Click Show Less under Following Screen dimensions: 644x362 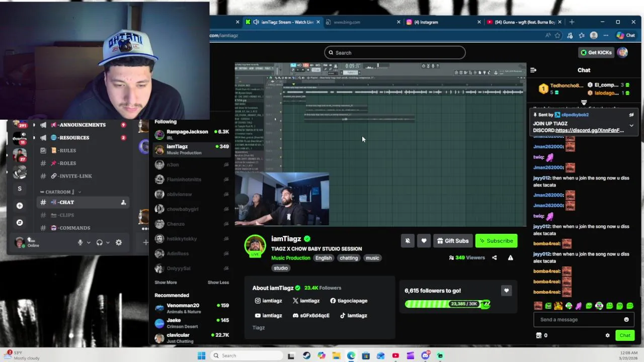click(218, 283)
